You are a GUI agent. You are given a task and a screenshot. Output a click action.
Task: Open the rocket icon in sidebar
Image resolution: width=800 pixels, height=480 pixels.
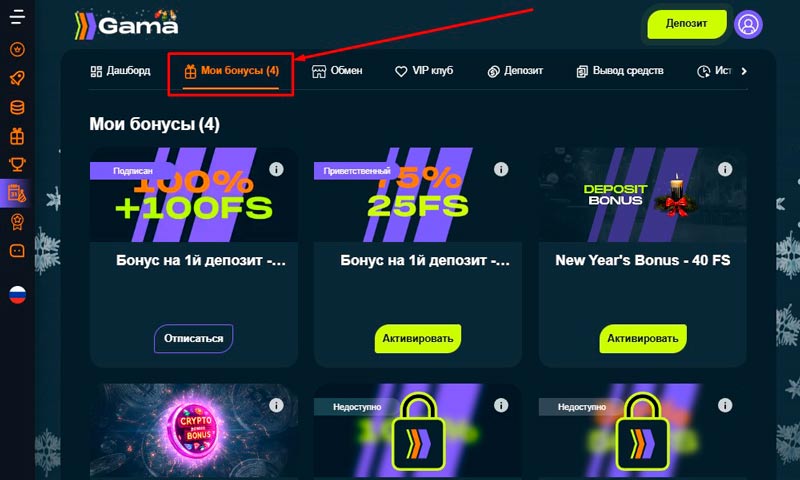click(x=17, y=78)
